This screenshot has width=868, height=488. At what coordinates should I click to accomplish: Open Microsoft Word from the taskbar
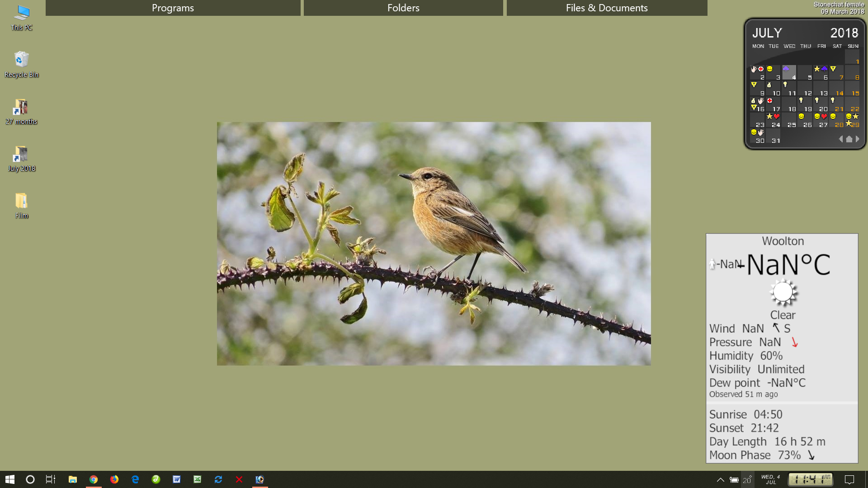pyautogui.click(x=177, y=479)
